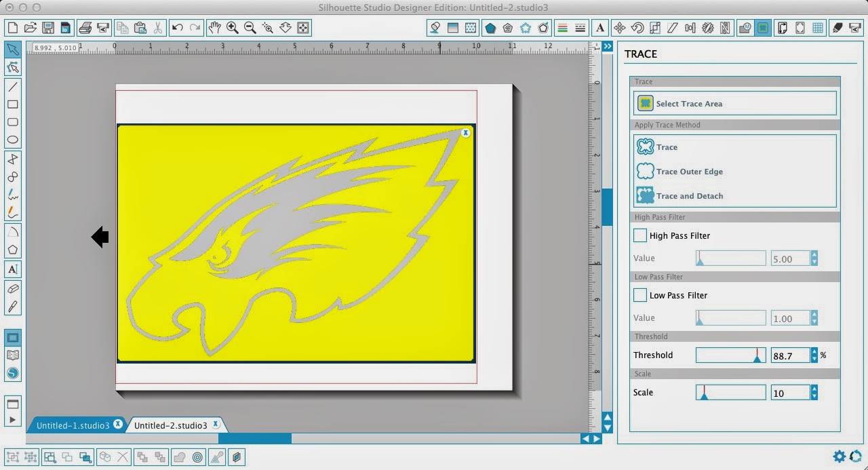Enable the Low Pass Filter
Viewport: 868px width, 470px height.
point(639,295)
